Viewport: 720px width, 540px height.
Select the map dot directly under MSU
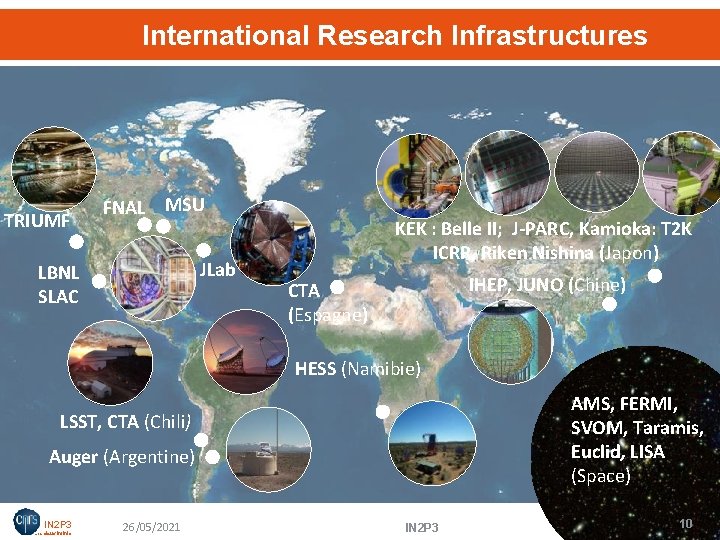[163, 226]
